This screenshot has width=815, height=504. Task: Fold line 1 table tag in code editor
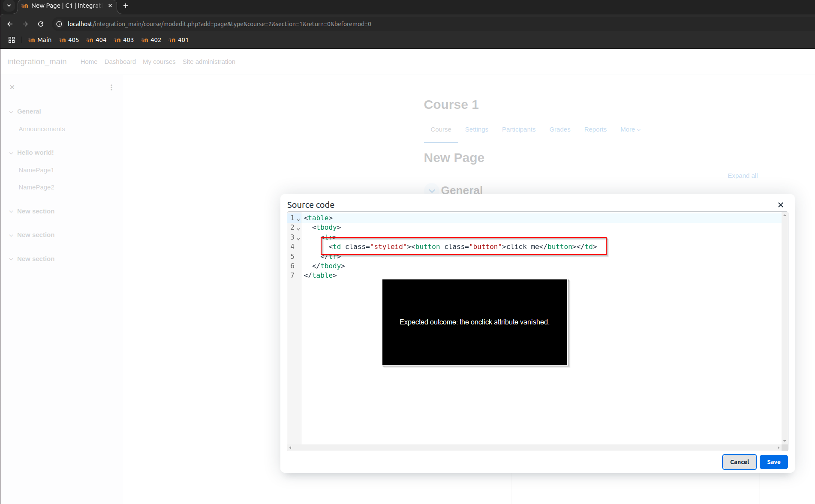pyautogui.click(x=298, y=219)
